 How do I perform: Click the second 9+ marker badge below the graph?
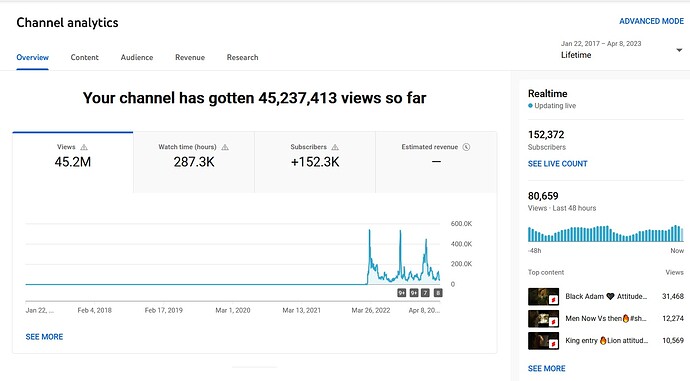click(414, 293)
